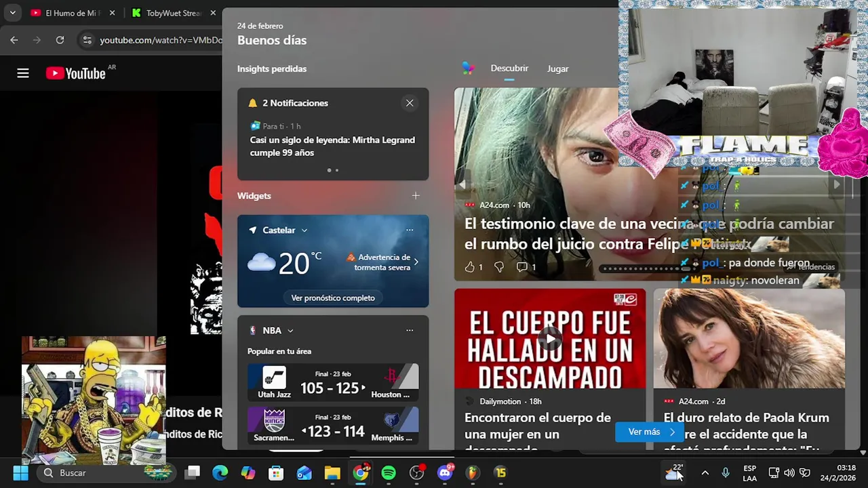Reload the YouTube page

pyautogui.click(x=60, y=40)
